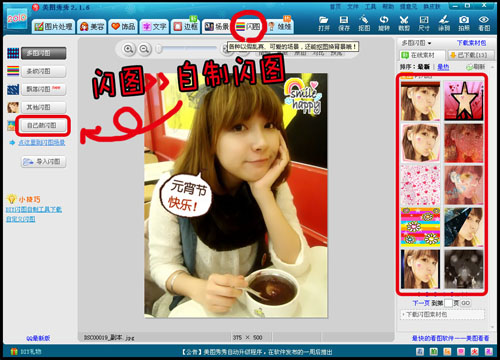Switch to the 文字 tab
Screen dimensions: 500x360
click(154, 26)
